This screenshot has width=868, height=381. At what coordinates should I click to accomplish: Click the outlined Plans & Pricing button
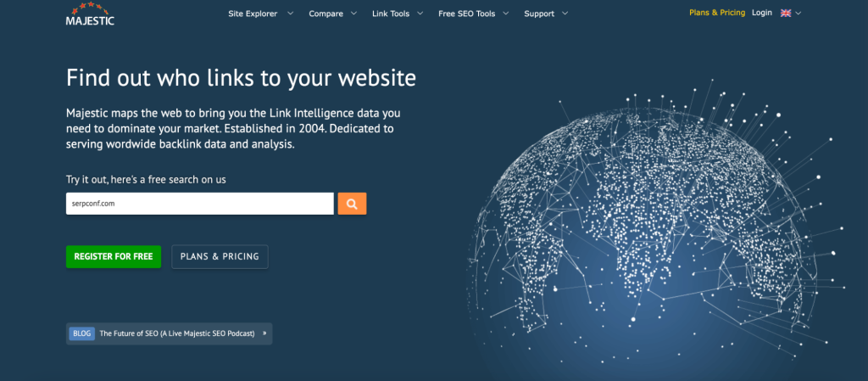[x=220, y=256]
